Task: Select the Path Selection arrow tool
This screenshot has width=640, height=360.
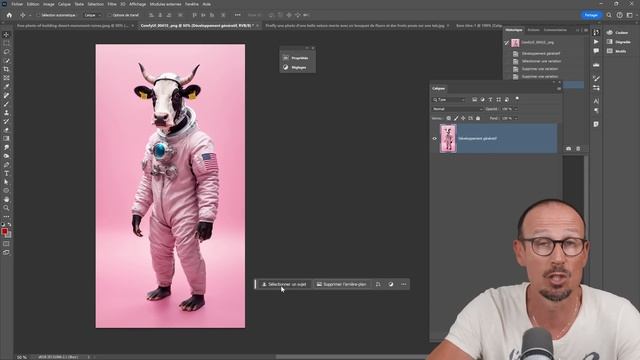Action: pyautogui.click(x=6, y=182)
